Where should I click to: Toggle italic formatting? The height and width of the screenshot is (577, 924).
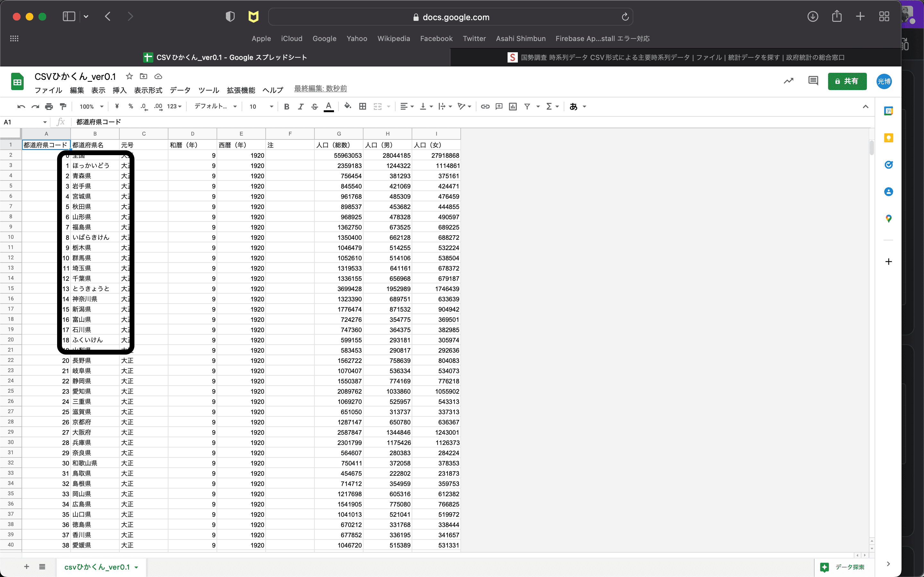(x=301, y=106)
